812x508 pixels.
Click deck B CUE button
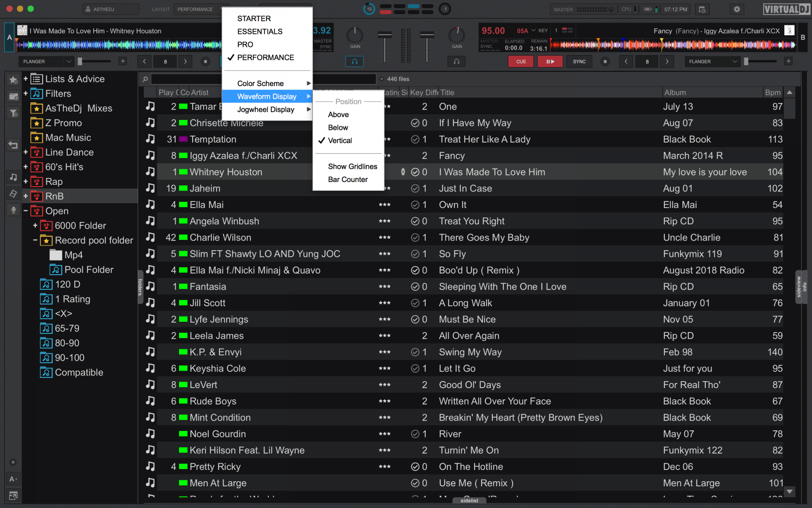click(x=521, y=62)
